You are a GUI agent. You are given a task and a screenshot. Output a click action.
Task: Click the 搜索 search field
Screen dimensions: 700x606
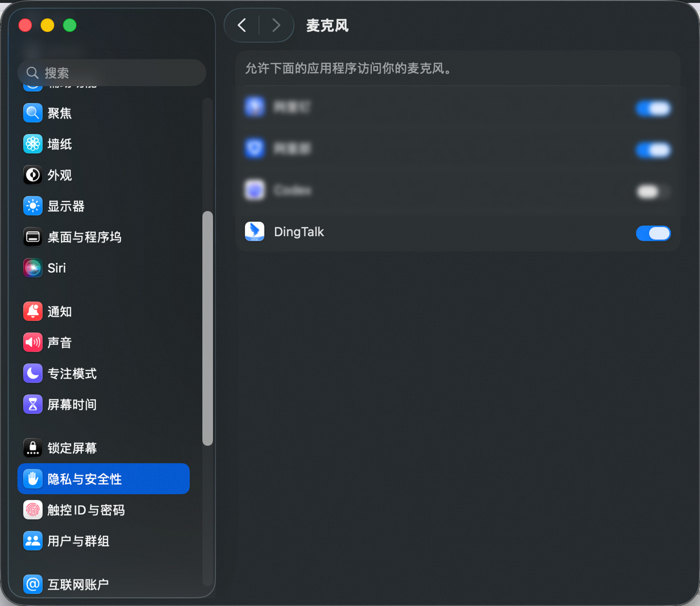pos(112,73)
